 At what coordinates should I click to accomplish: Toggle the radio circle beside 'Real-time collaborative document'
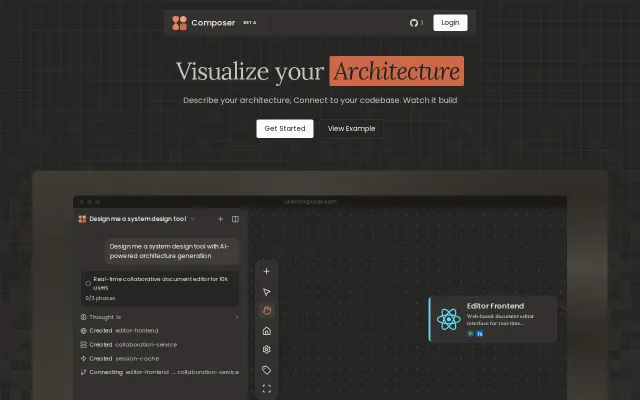88,283
